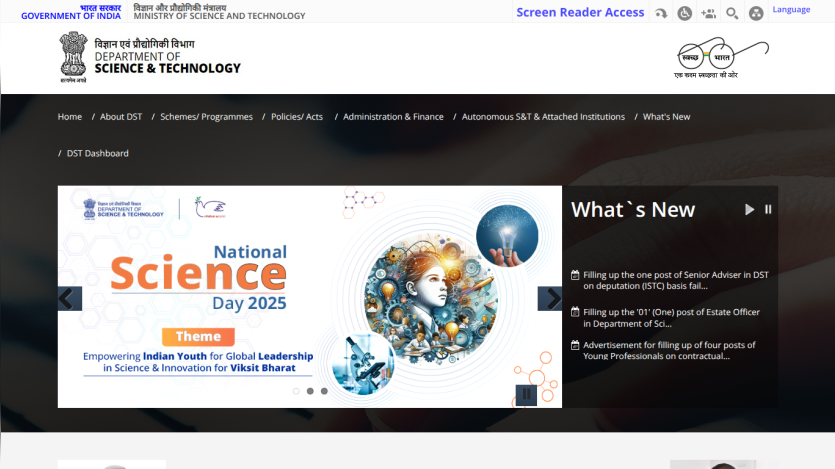This screenshot has width=835, height=469.
Task: Open the Senior Adviser in DST post notice
Action: point(676,281)
